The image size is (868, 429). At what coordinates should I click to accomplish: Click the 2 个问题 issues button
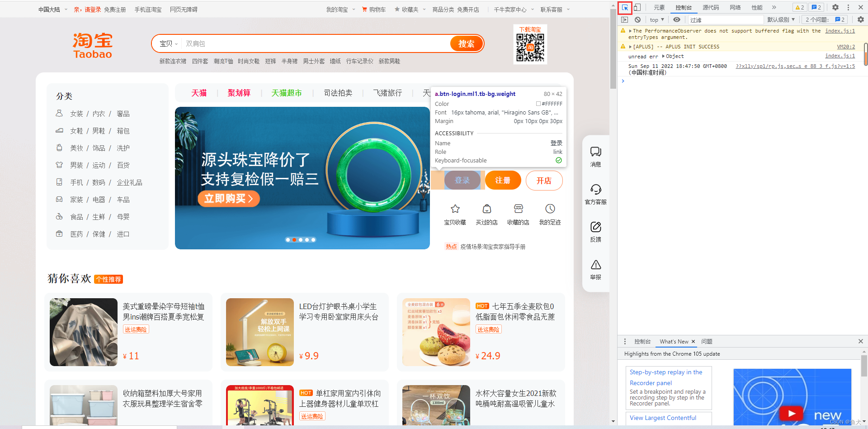tap(826, 19)
